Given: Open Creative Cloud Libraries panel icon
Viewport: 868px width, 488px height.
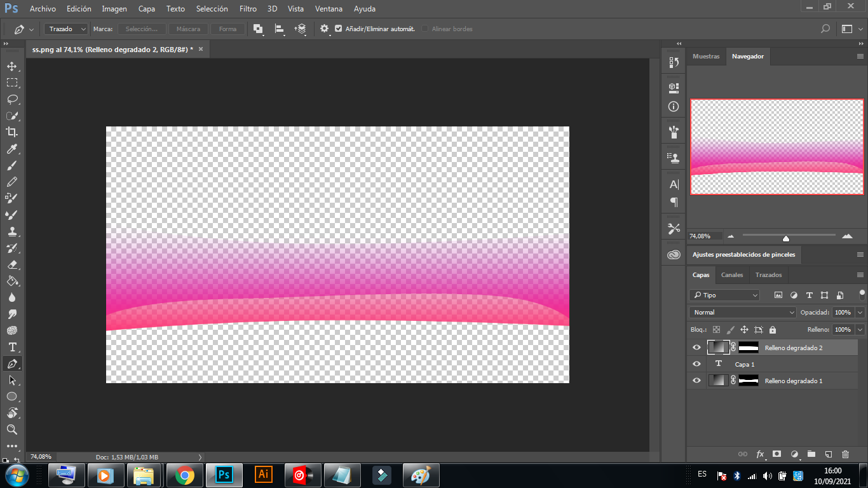Looking at the screenshot, I should click(x=674, y=255).
